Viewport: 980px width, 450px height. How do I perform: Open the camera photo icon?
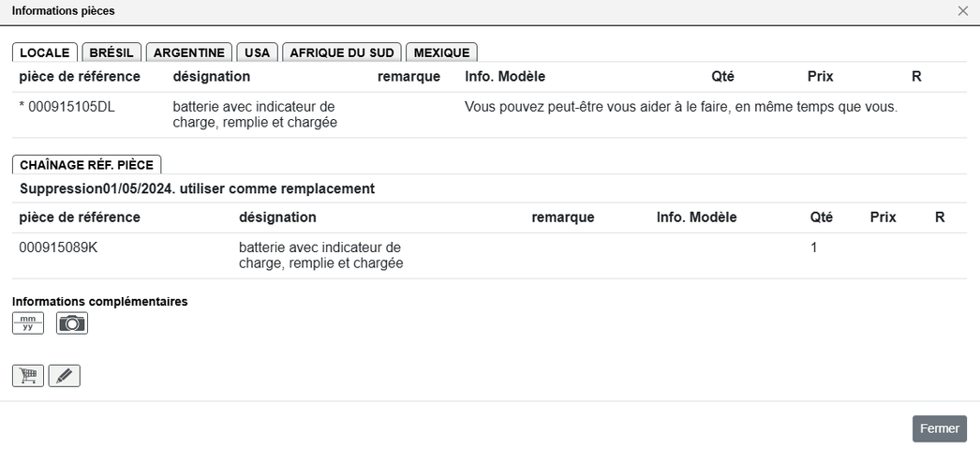[x=72, y=323]
